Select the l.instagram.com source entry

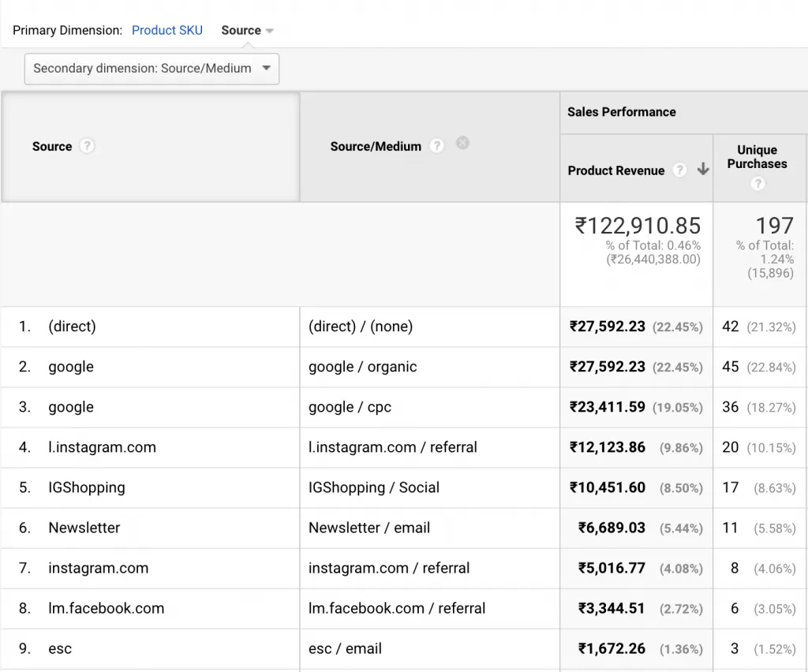click(x=102, y=447)
